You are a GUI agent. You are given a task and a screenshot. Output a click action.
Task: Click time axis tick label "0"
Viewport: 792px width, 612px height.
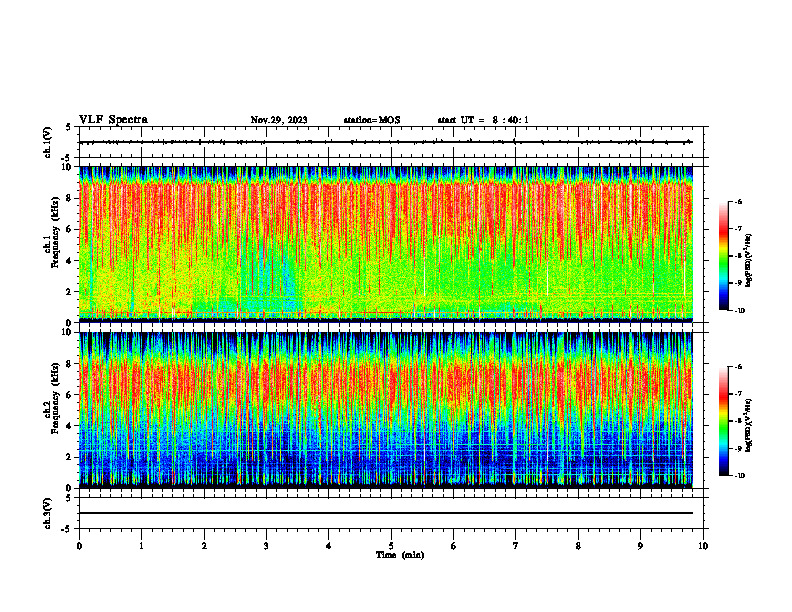79,546
